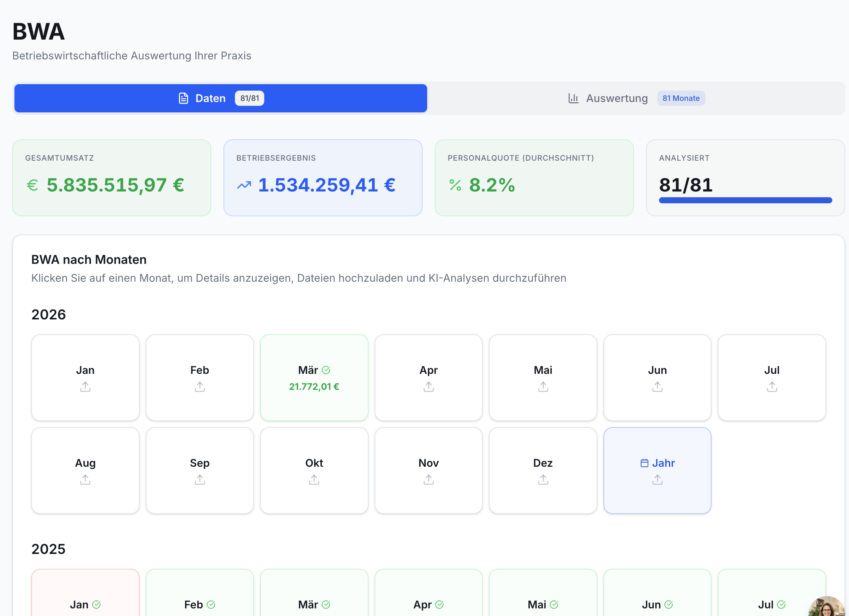This screenshot has width=849, height=616.
Task: Open the Sep 2026 month card
Action: click(x=200, y=471)
